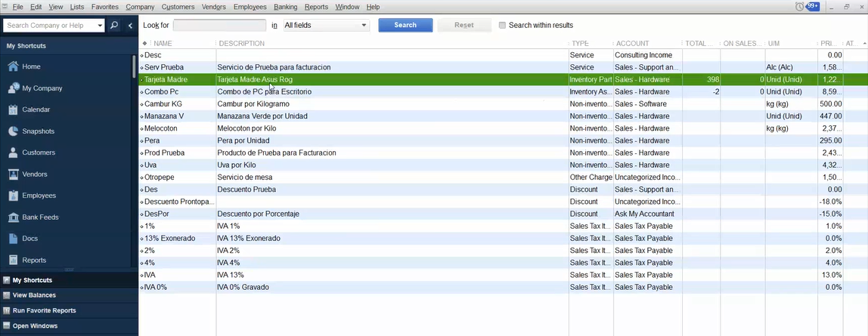This screenshot has height=336, width=868.
Task: Open My Company shortcut icon
Action: tap(13, 88)
